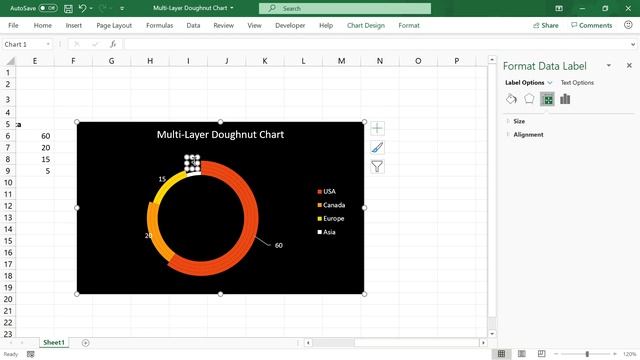The width and height of the screenshot is (640, 360).
Task: Click the Select All corner triangle
Action: click(10, 61)
